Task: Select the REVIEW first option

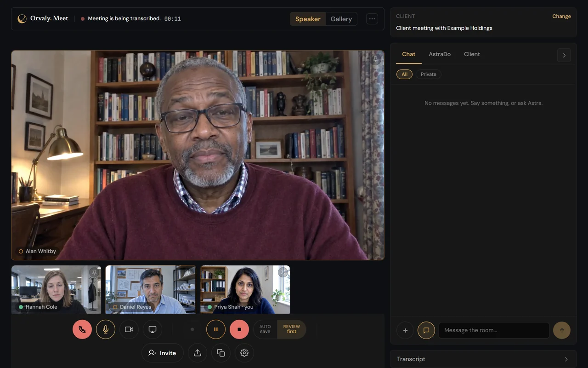Action: pos(292,329)
